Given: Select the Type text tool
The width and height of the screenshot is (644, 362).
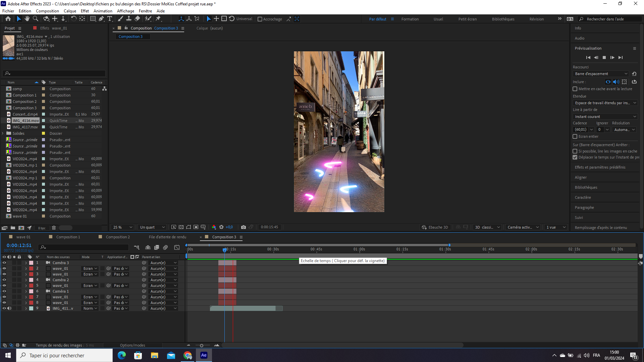Looking at the screenshot, I should pyautogui.click(x=110, y=19).
